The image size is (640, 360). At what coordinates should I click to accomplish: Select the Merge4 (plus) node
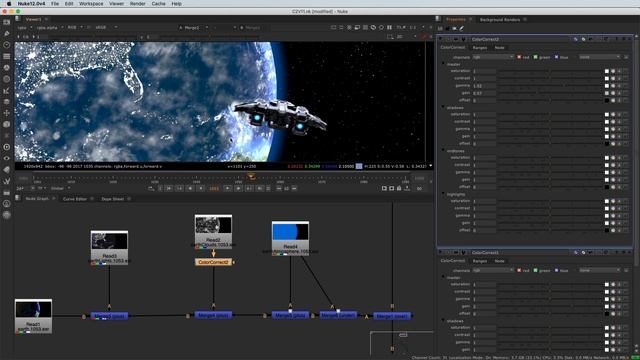pos(213,315)
